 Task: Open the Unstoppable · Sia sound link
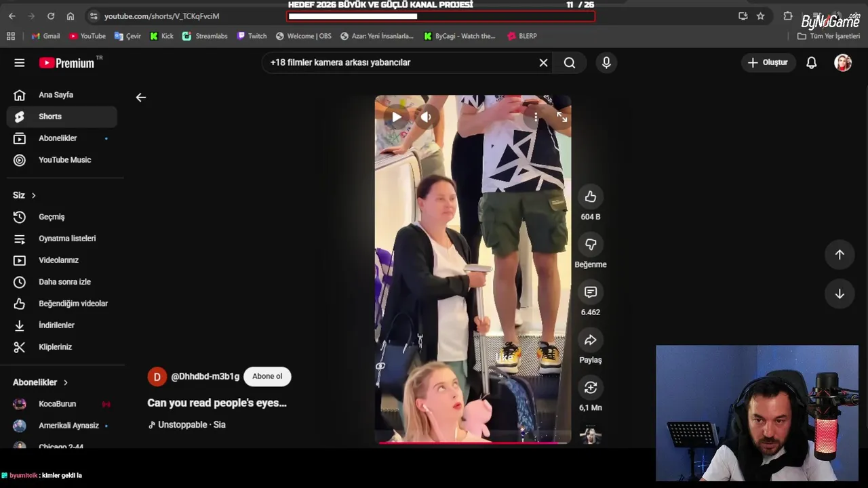(x=186, y=425)
